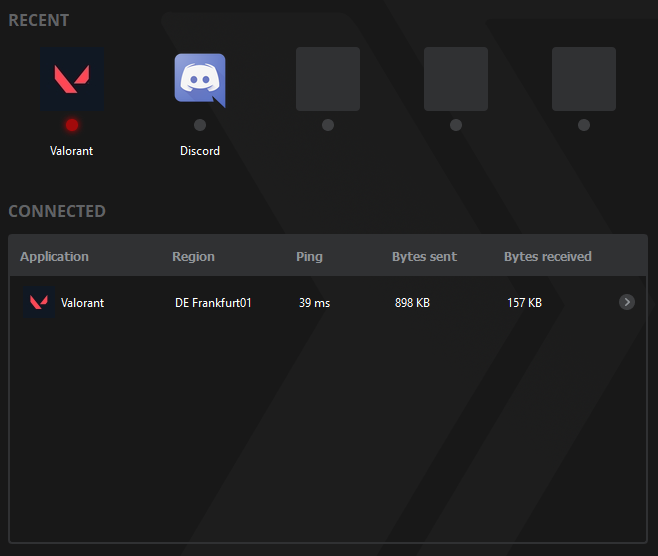Screen dimensions: 658x556
Task: Select the Discord app icon under Recent
Action: coord(200,80)
